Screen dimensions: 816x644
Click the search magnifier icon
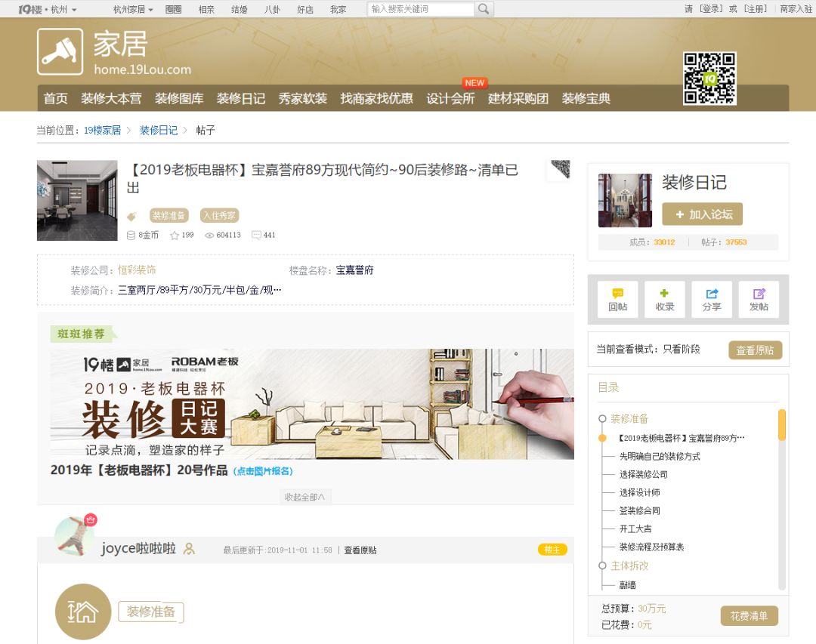[484, 9]
